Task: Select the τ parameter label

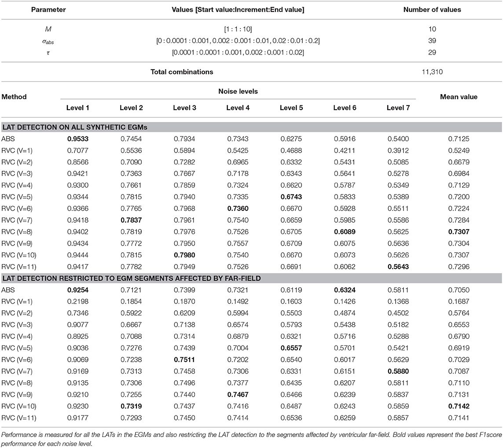Action: [48, 53]
